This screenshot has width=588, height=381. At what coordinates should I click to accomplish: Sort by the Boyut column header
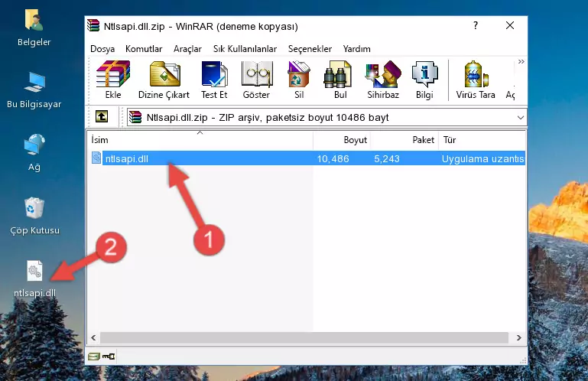click(342, 140)
